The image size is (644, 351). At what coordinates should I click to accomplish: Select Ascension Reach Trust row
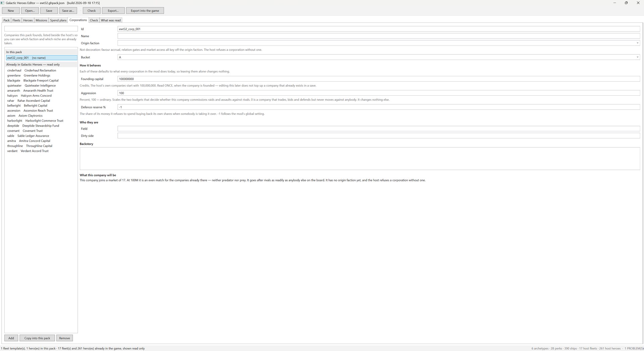point(41,111)
